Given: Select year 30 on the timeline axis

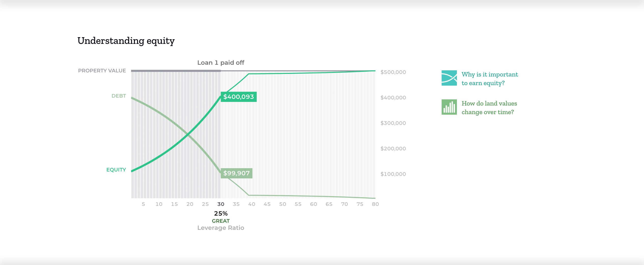Looking at the screenshot, I should (x=221, y=204).
